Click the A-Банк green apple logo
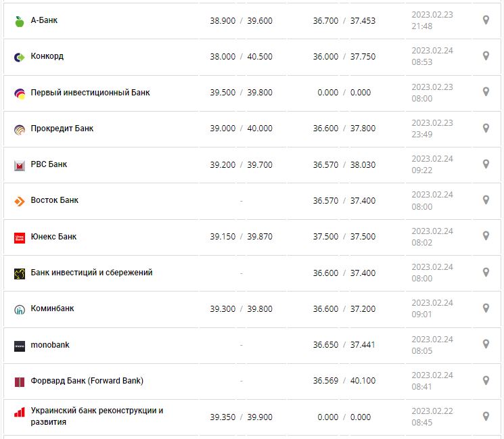Screen dimensions: 504x439 point(19,21)
